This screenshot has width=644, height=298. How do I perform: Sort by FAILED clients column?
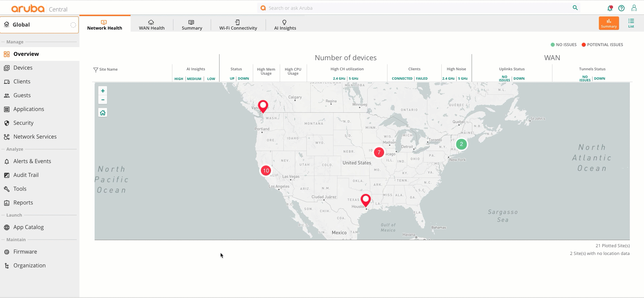[422, 78]
